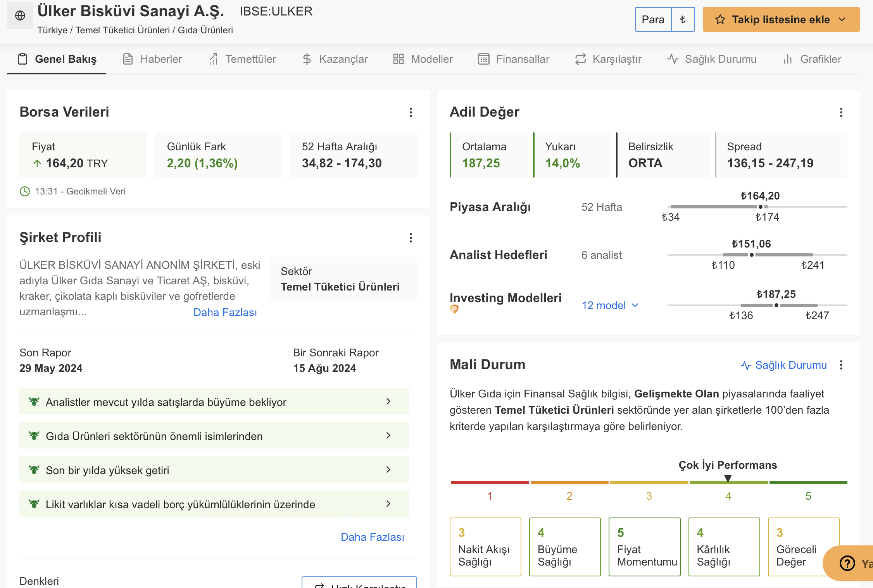This screenshot has width=873, height=588.
Task: Expand Gıda Ürünleri sektörünün önemli isimlerinden row
Action: point(214,436)
